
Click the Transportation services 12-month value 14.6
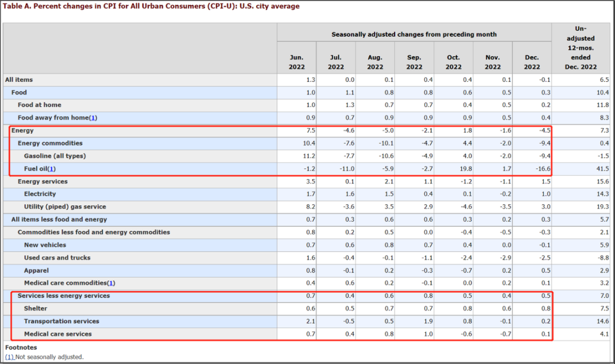pos(602,321)
